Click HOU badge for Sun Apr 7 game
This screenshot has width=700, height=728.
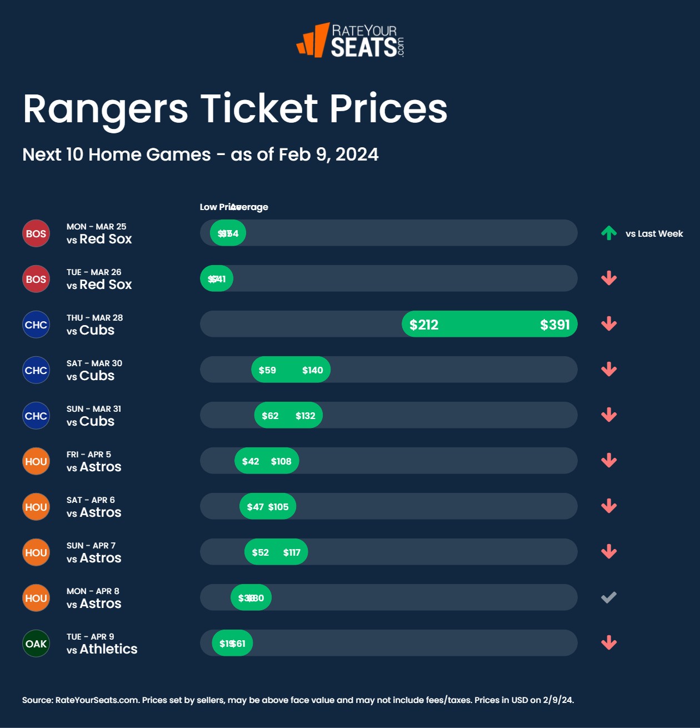(36, 552)
